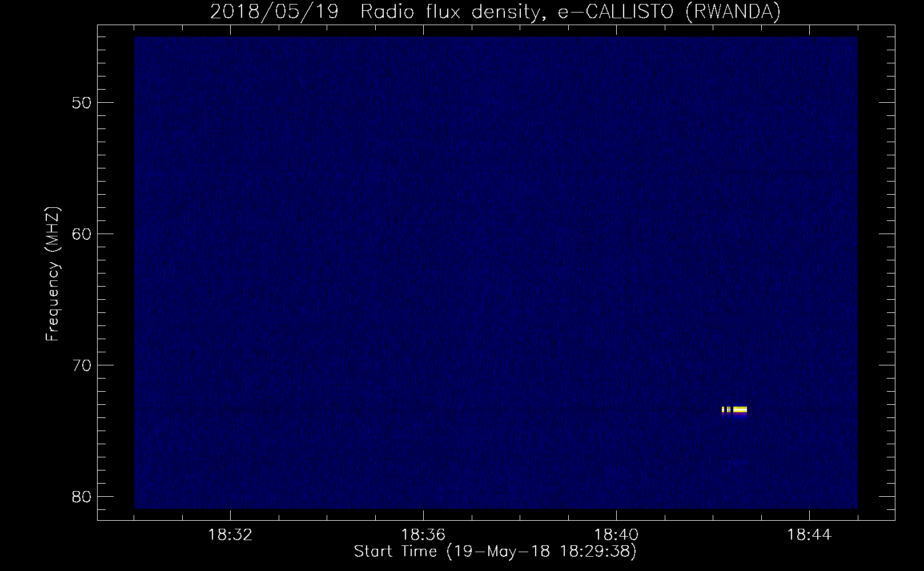Viewport: 924px width, 571px height.
Task: Click the 18:40 time tick label
Action: tap(616, 535)
